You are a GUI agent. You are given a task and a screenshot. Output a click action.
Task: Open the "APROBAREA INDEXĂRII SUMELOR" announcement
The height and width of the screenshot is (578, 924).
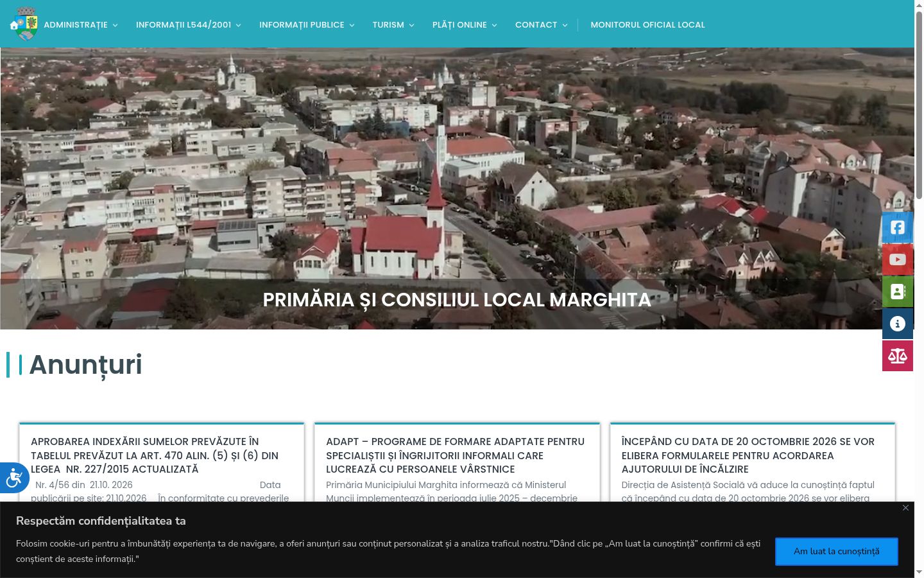155,455
